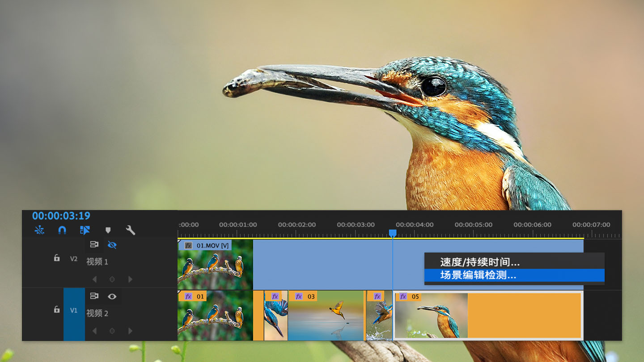Screen dimensions: 644x362
Task: Select clip 03 with the flying bird
Action: 326,316
